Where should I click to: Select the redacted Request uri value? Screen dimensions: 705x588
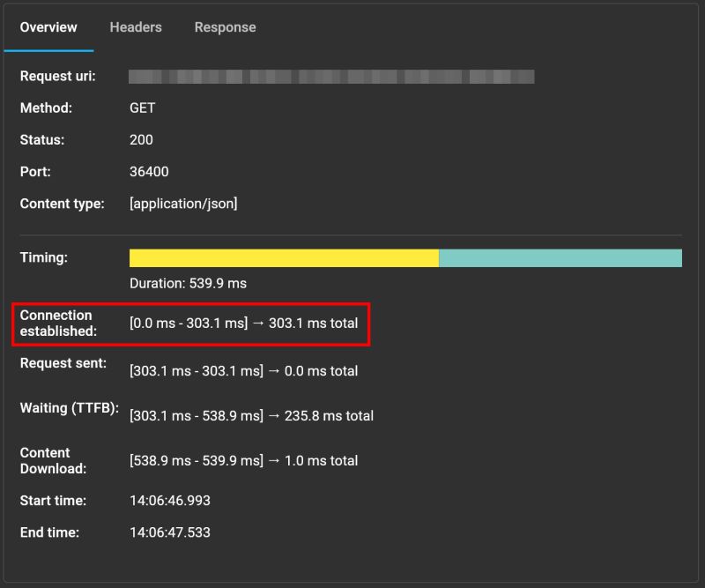(330, 76)
